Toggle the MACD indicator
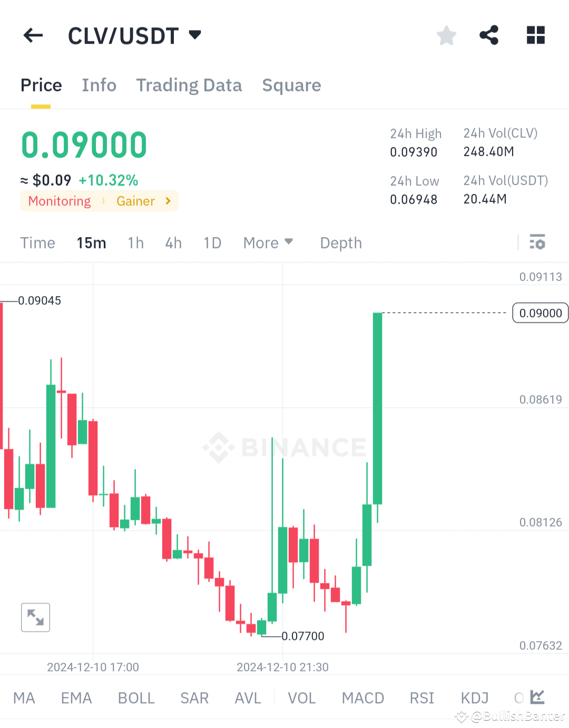This screenshot has width=569, height=728. click(362, 697)
